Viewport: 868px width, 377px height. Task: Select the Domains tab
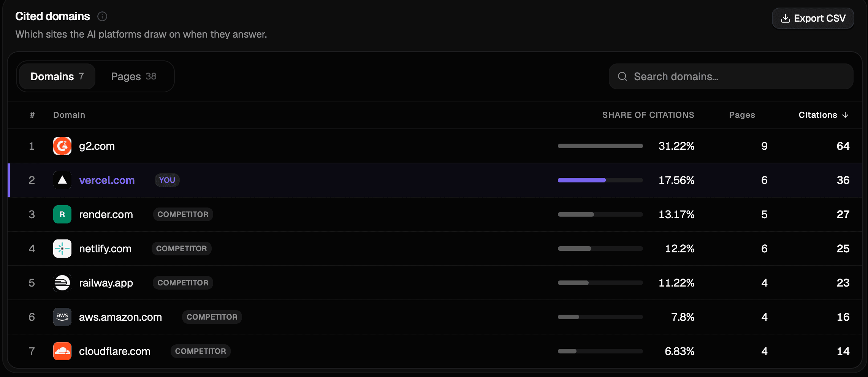click(57, 76)
